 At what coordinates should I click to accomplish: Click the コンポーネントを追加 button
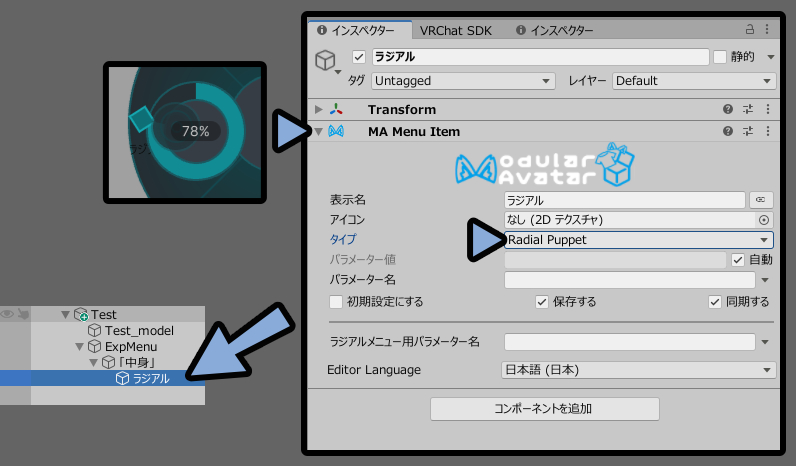tap(545, 409)
